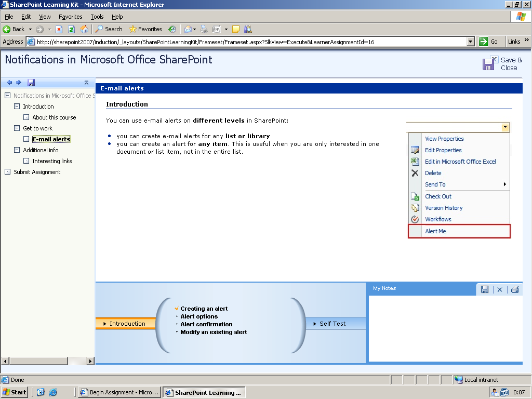Click the Refresh page icon
The height and width of the screenshot is (399, 532).
[71, 29]
